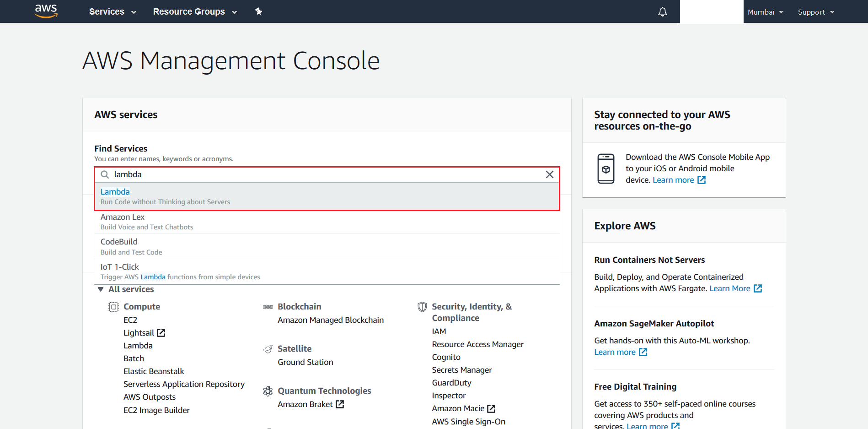Open Resource Access Manager
The width and height of the screenshot is (868, 429).
coord(478,344)
